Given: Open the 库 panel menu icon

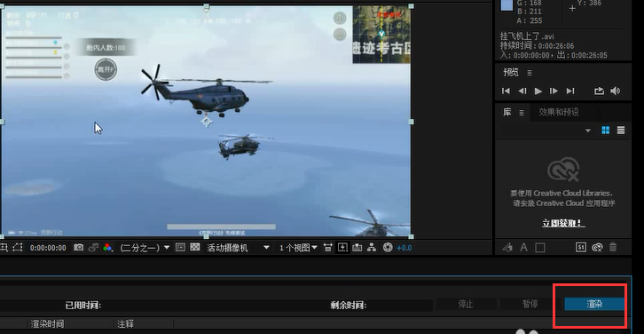Looking at the screenshot, I should 522,112.
